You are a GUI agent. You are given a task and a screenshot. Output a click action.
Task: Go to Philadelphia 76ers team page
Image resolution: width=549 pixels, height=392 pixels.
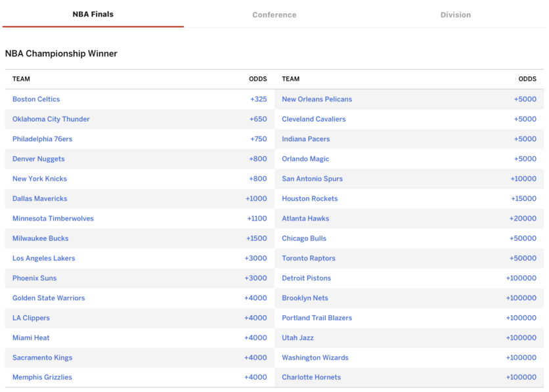click(x=43, y=139)
